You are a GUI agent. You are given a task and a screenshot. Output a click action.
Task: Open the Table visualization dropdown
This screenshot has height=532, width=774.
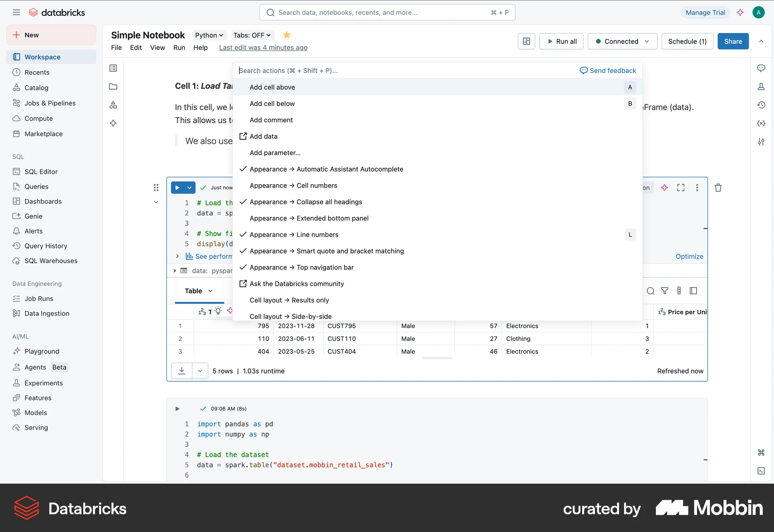coord(198,291)
